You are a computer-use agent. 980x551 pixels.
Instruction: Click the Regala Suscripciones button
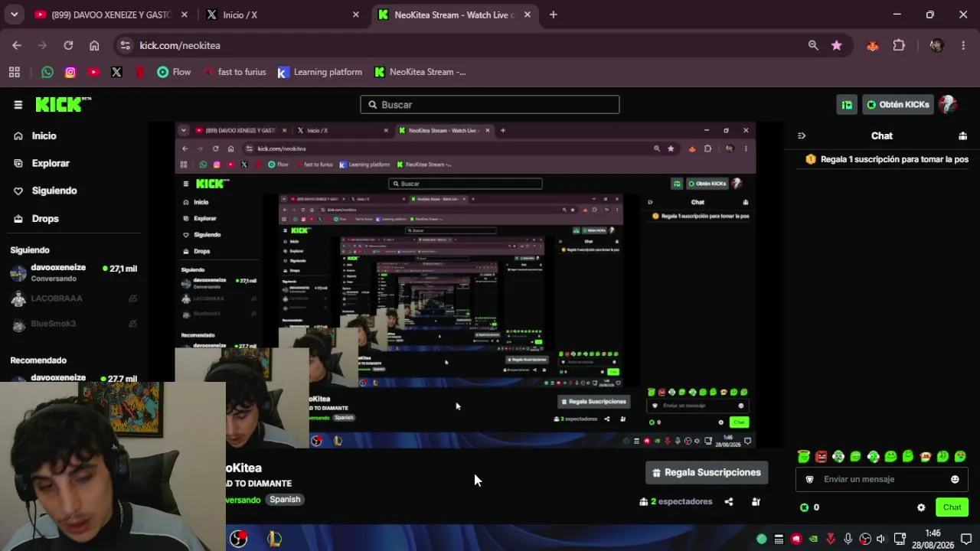[x=707, y=472]
